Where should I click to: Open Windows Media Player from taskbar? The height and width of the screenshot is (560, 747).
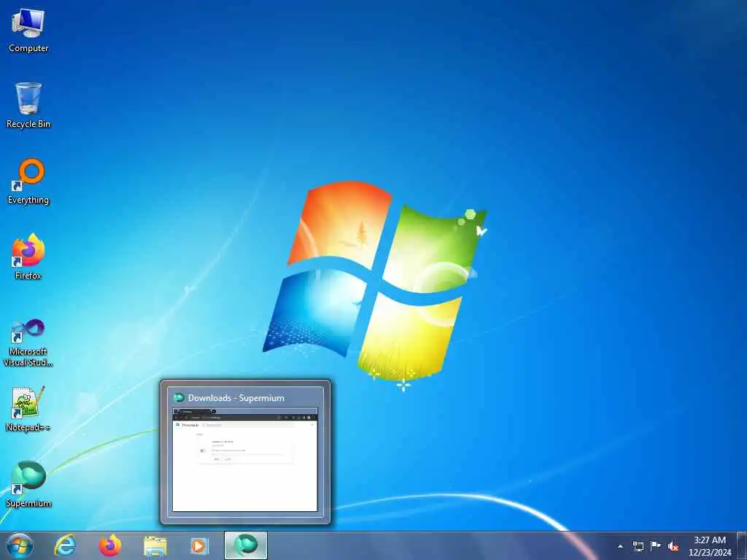pos(200,545)
